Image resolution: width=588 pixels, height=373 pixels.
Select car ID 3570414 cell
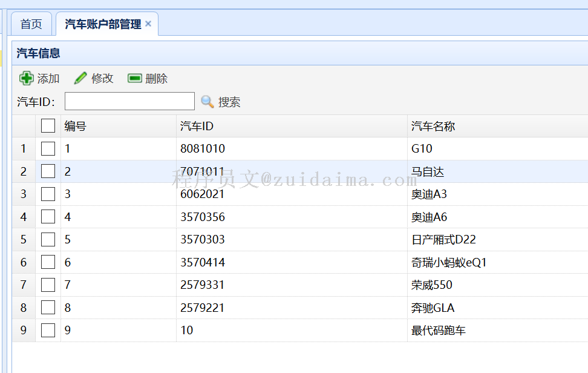point(292,262)
